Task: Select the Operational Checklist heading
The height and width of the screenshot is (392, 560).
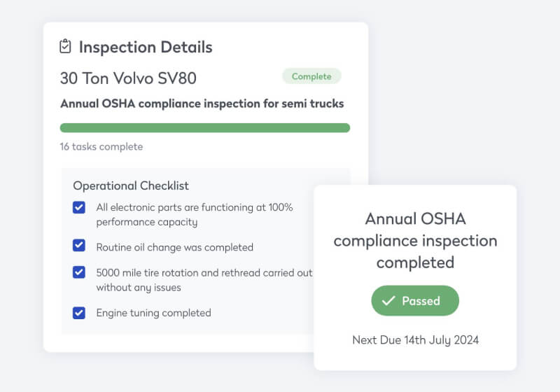Action: point(131,185)
